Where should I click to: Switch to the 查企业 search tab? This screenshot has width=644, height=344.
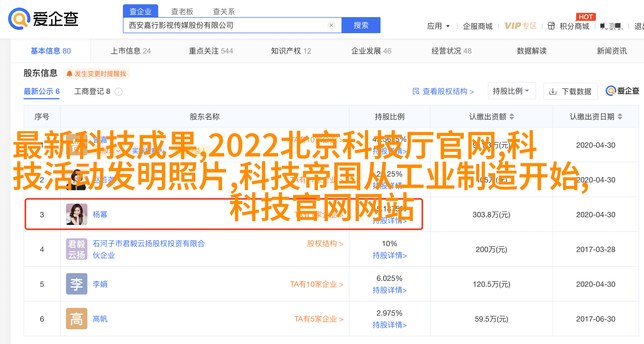point(141,11)
